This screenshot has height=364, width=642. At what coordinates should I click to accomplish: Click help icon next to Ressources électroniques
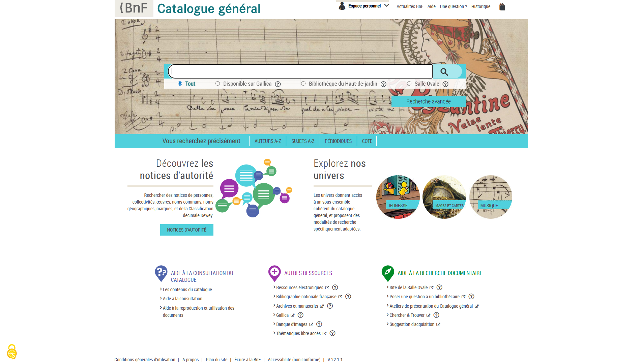coord(334,287)
